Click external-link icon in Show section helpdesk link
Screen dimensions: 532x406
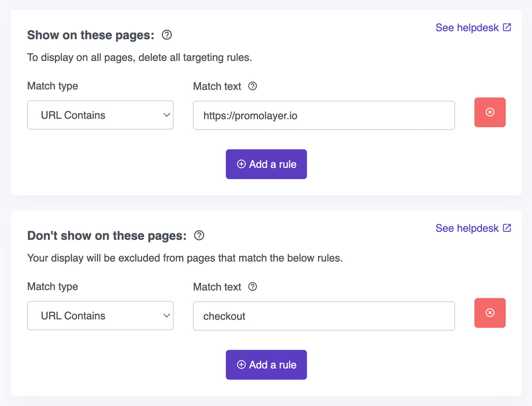click(507, 28)
